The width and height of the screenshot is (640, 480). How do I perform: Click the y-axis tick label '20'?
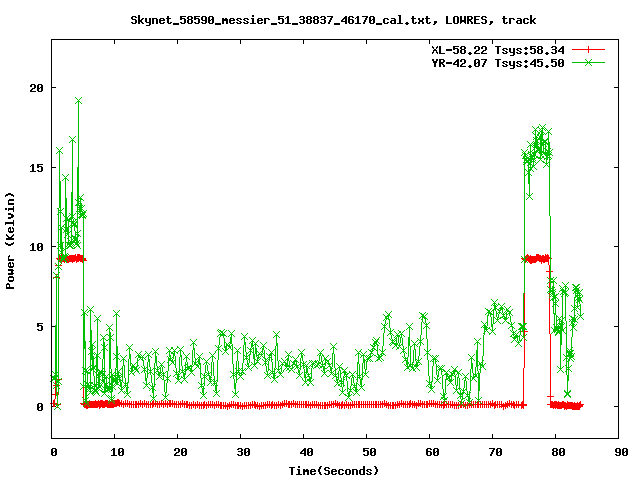click(36, 88)
